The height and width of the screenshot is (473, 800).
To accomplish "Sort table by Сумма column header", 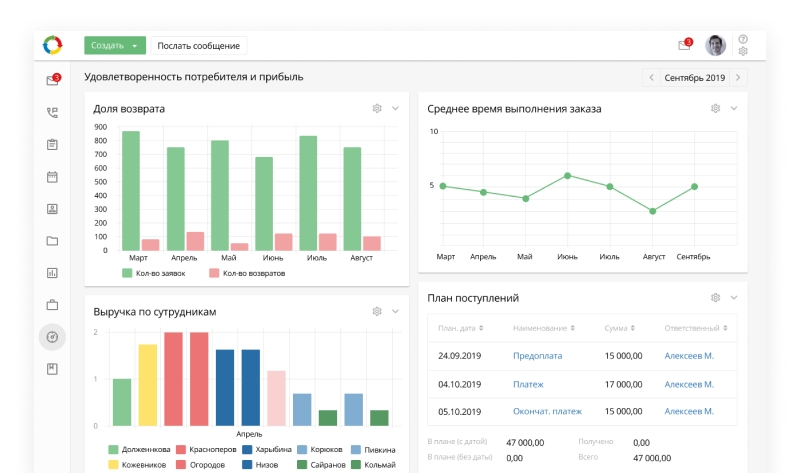I will tap(630, 328).
